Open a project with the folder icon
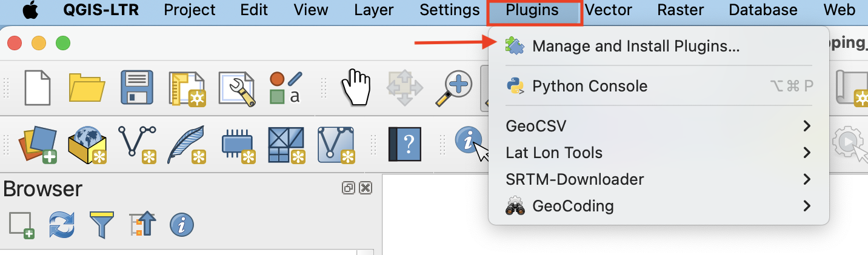Image resolution: width=868 pixels, height=255 pixels. pos(87,87)
